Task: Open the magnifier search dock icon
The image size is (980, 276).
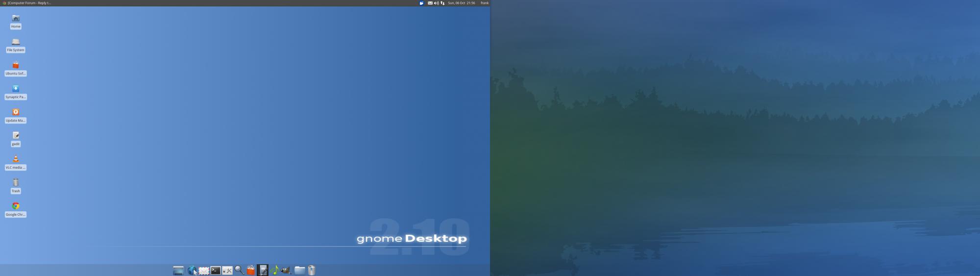Action: pos(239,270)
